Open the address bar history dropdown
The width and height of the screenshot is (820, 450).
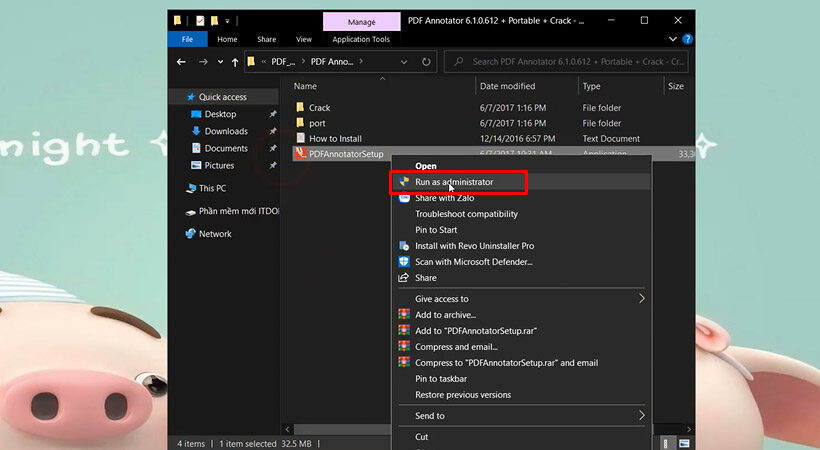coord(404,62)
